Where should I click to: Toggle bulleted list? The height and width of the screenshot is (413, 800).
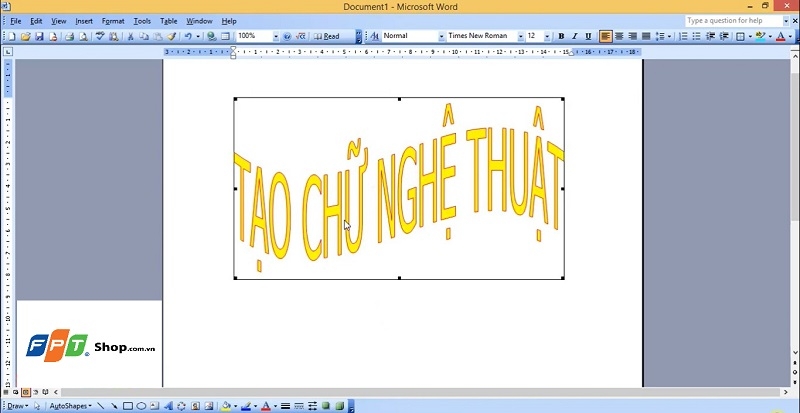[696, 36]
